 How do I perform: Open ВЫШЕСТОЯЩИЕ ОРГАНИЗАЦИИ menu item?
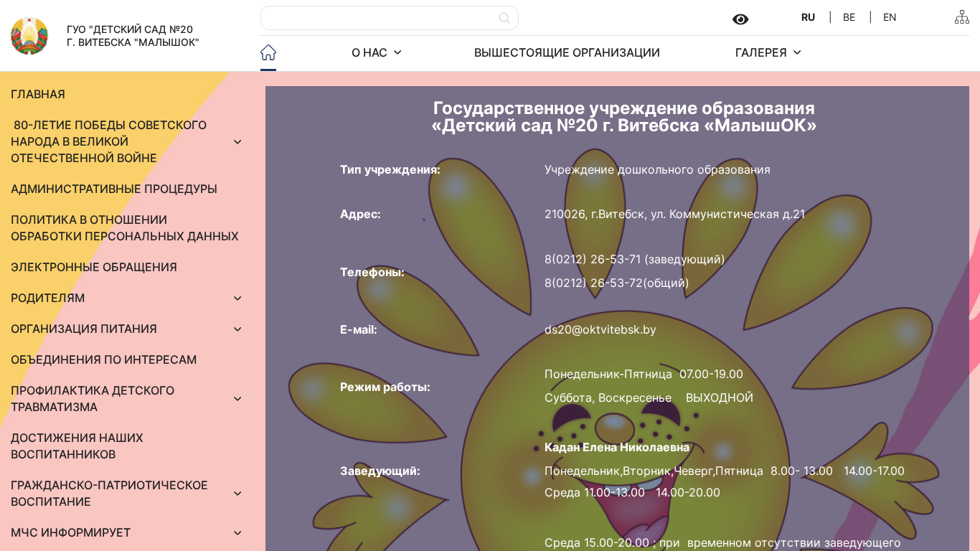pos(567,52)
